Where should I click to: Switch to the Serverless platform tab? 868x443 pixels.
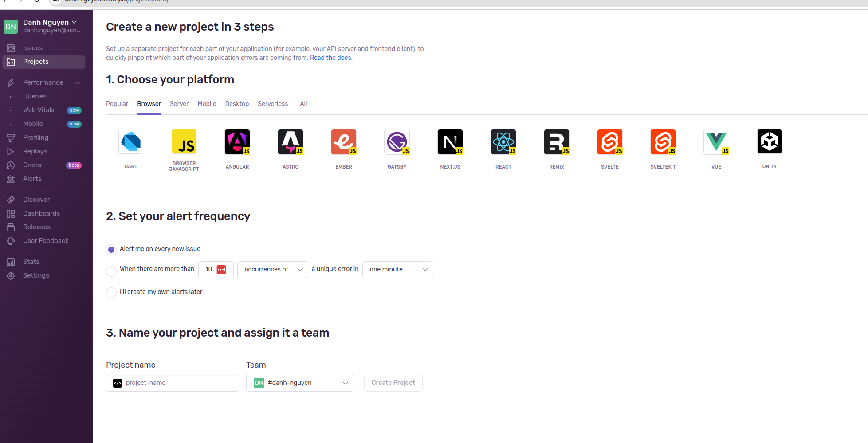pos(273,104)
